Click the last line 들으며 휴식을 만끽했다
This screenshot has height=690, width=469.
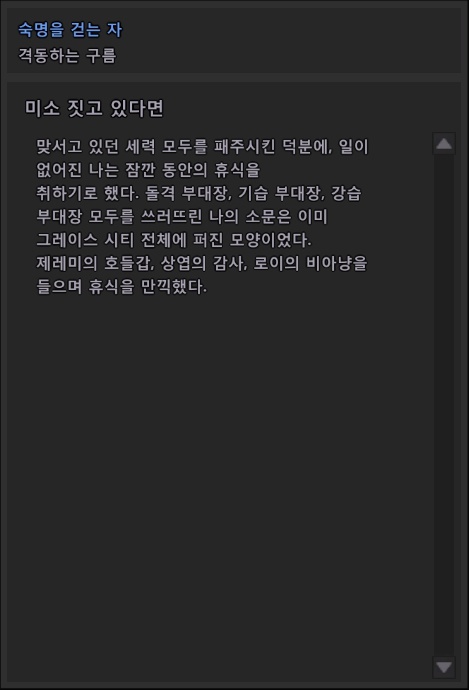pos(121,286)
